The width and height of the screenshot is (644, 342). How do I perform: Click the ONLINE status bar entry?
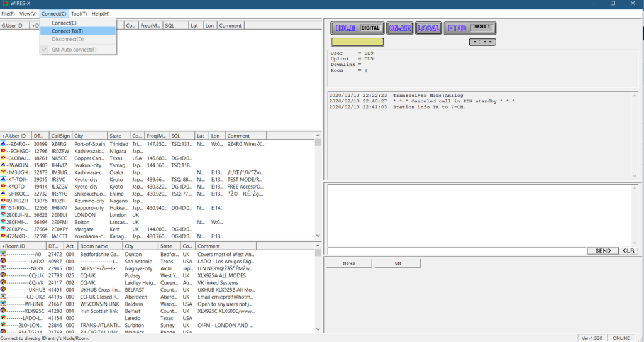[x=621, y=338]
